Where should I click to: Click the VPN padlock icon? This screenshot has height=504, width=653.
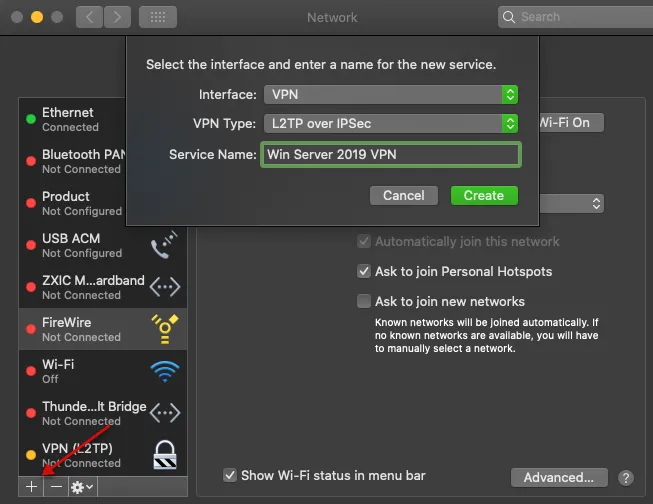point(165,455)
